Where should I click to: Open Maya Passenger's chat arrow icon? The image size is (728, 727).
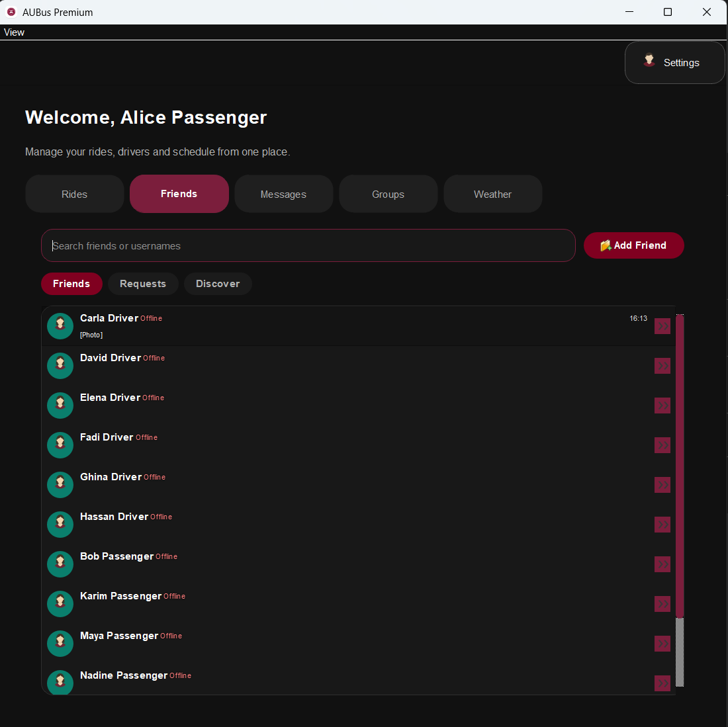point(662,644)
